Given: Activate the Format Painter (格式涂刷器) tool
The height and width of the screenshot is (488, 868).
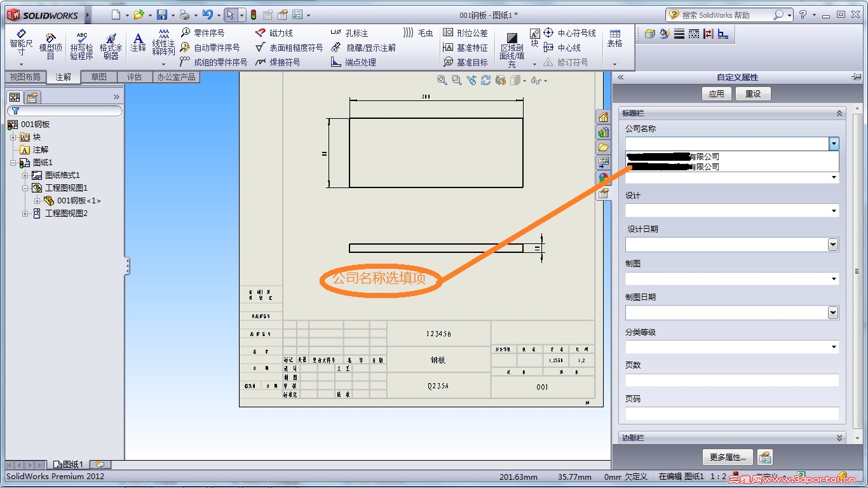Looking at the screenshot, I should pyautogui.click(x=111, y=46).
